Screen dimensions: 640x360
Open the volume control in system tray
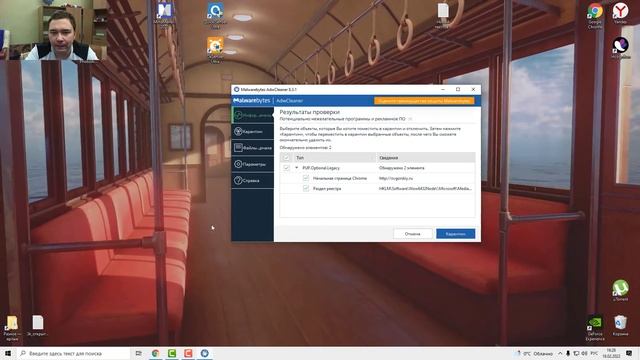584,353
